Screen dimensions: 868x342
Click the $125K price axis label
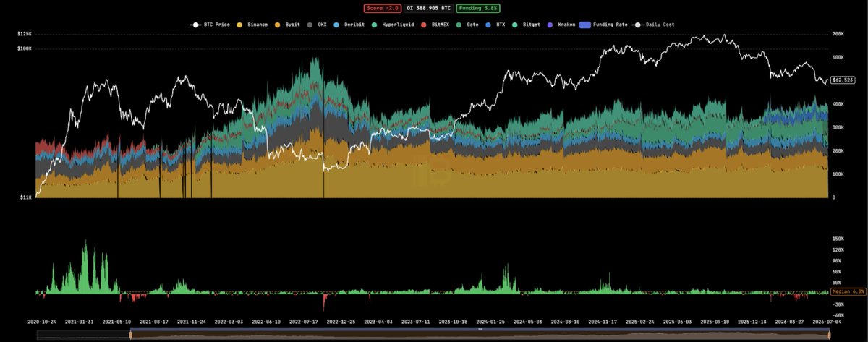click(x=25, y=33)
